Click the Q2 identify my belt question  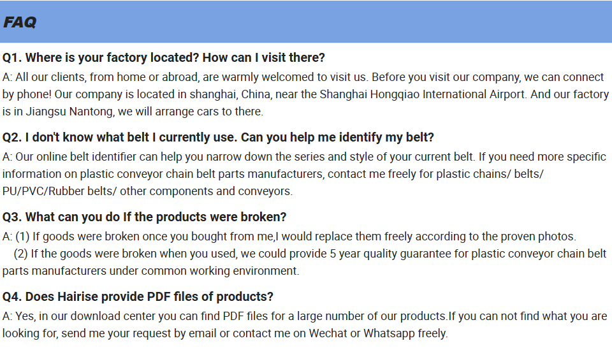tap(218, 138)
